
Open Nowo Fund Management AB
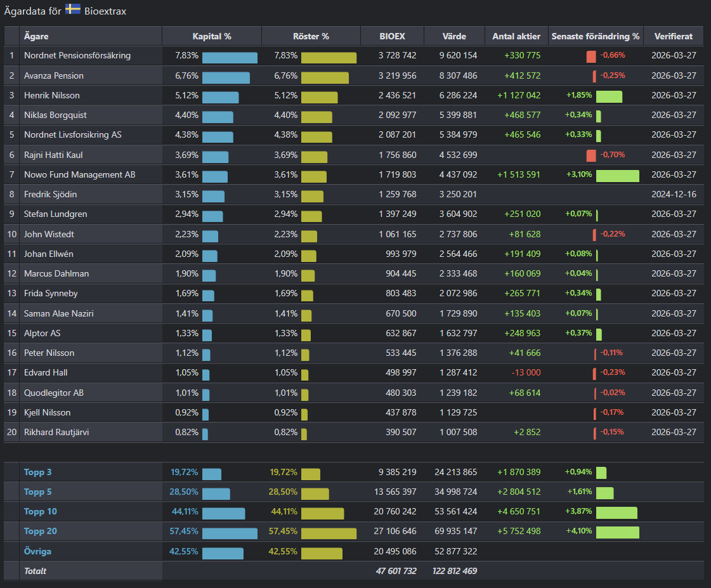click(x=79, y=174)
